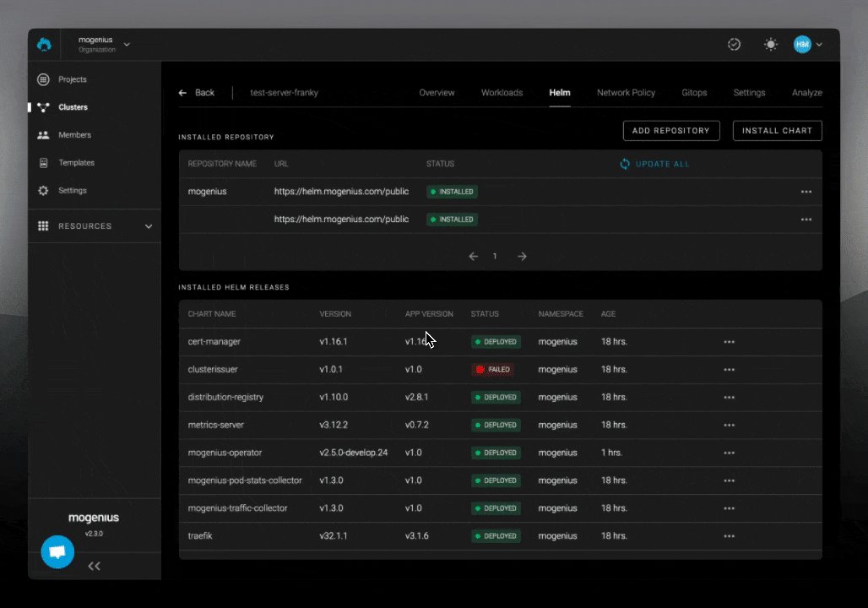Open Templates in the sidebar

coord(76,162)
